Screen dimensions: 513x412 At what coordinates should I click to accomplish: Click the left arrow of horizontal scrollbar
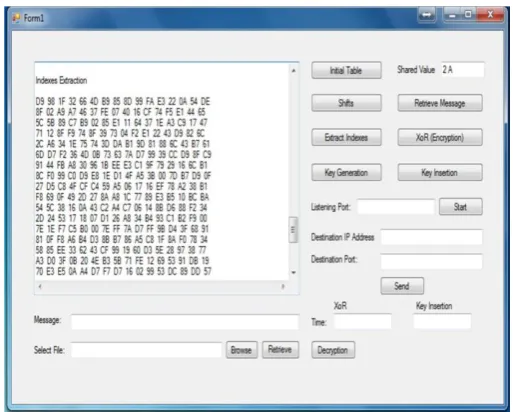pyautogui.click(x=40, y=286)
